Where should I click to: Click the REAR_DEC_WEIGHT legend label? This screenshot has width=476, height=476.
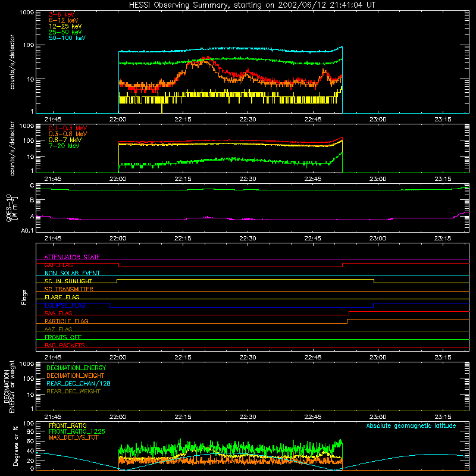click(73, 392)
